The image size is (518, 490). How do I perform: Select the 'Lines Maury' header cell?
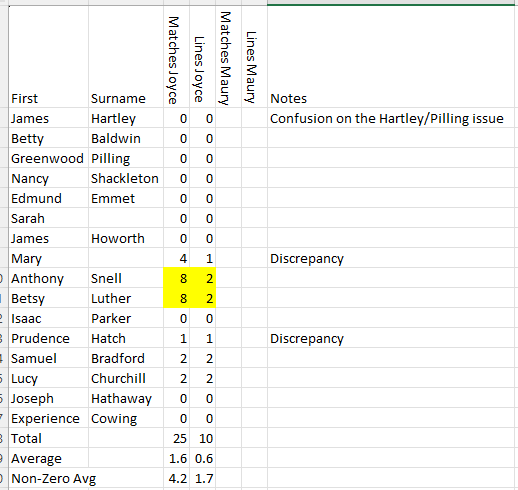[254, 57]
